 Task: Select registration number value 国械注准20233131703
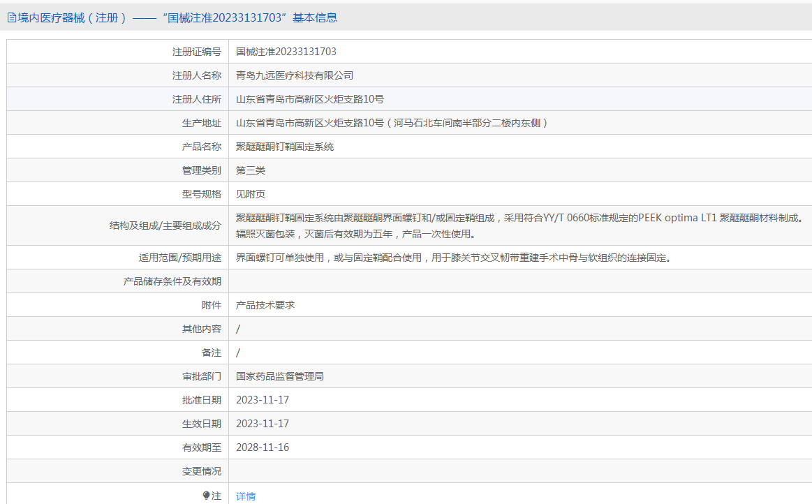tap(286, 52)
